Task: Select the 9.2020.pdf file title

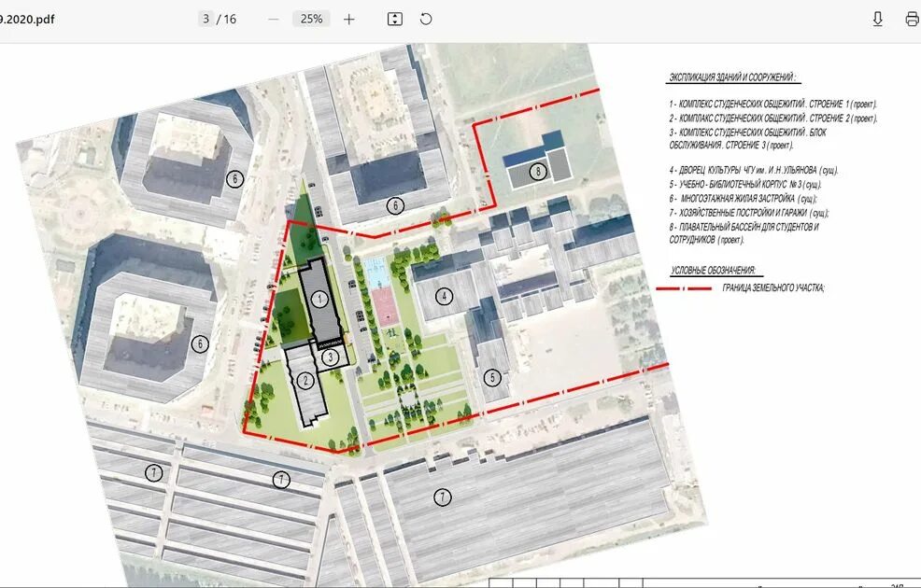Action: pyautogui.click(x=27, y=19)
